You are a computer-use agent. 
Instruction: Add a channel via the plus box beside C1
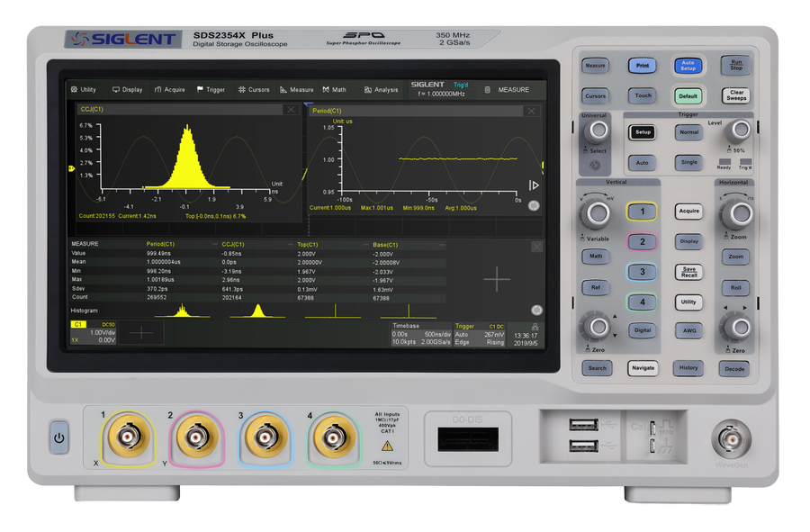tap(141, 333)
